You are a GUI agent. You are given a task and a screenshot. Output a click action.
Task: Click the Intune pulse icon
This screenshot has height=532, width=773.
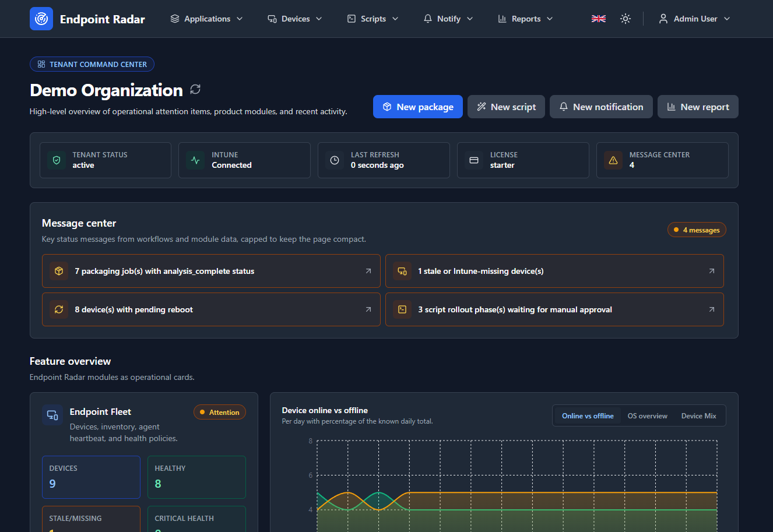coord(195,160)
